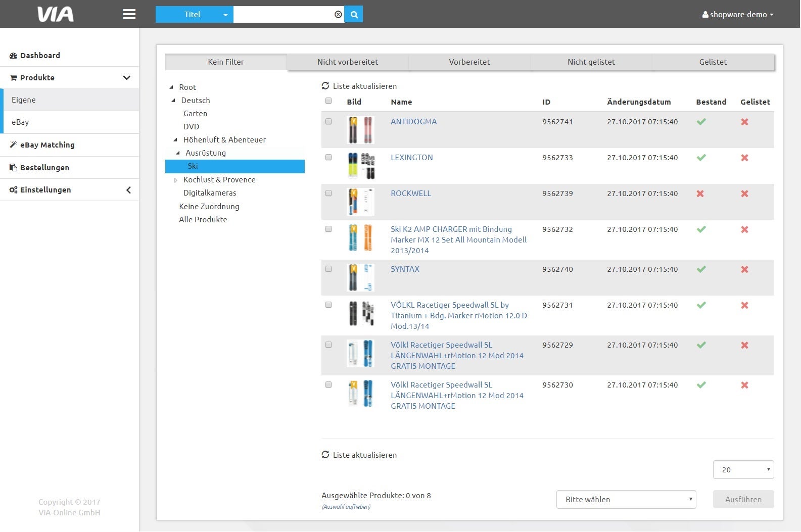The image size is (801, 532).
Task: Check the LEXINGTON row checkbox
Action: (x=328, y=157)
